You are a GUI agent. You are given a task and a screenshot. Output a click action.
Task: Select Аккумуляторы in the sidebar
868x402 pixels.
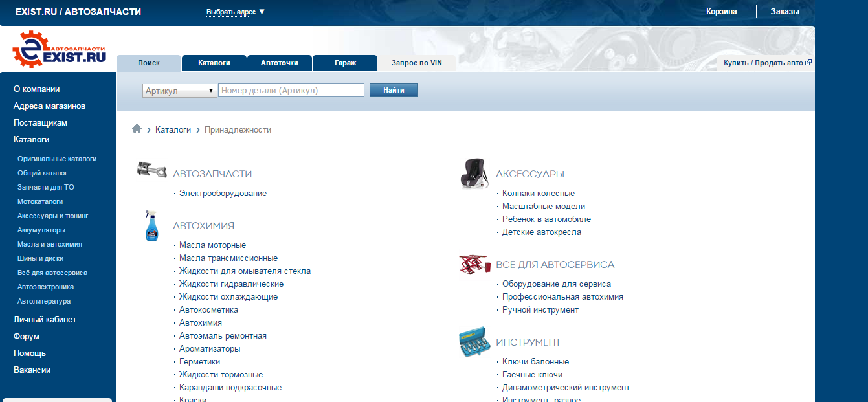coord(41,230)
